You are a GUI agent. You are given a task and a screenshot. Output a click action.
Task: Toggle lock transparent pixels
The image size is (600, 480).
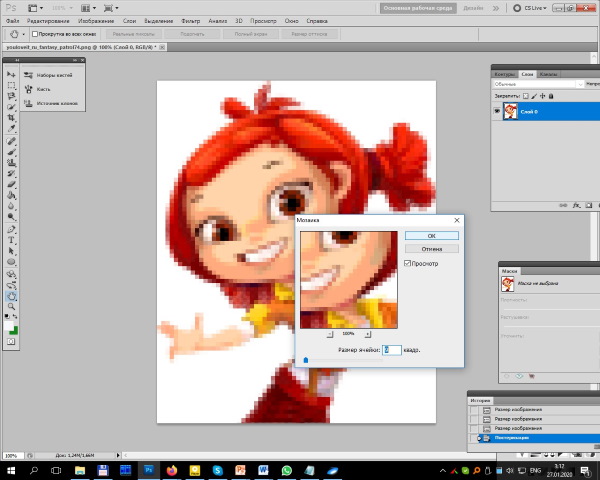click(x=526, y=96)
